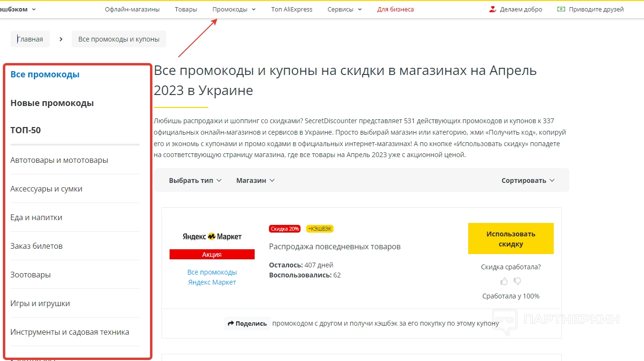Click the 'Сработала у 100%' text
Viewport: 644px width, 361px height.
coord(511,296)
